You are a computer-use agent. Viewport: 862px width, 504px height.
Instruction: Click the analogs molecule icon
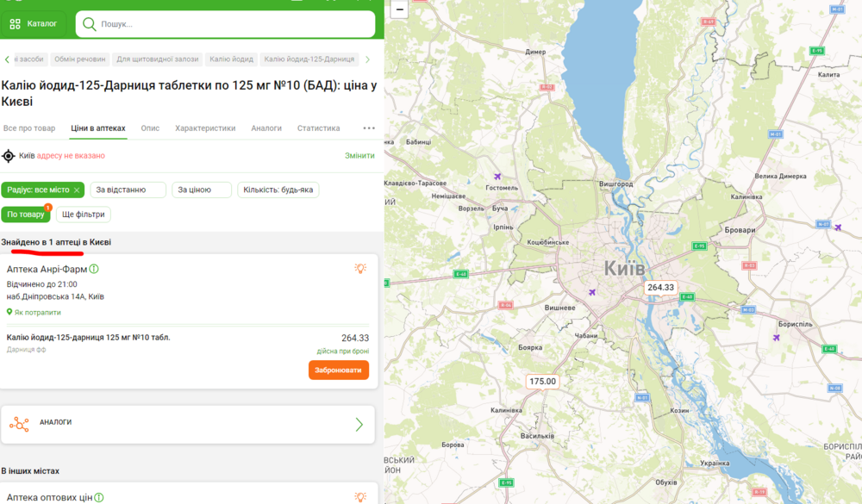[x=19, y=424]
